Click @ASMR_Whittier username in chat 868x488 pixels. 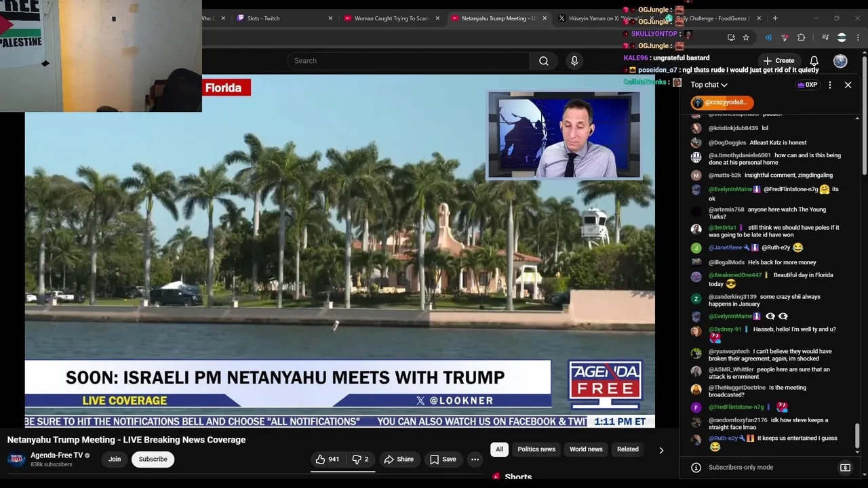(x=731, y=370)
